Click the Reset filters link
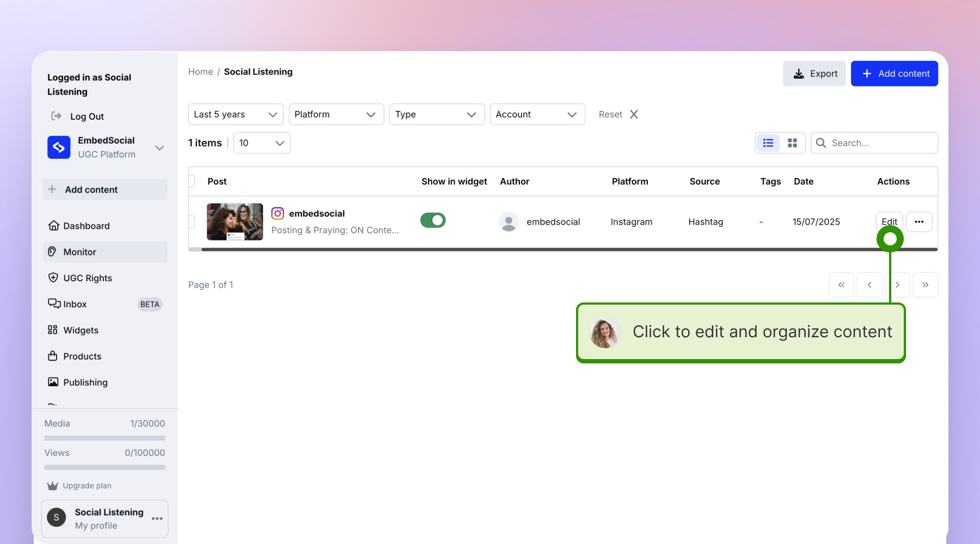This screenshot has height=544, width=980. 610,114
